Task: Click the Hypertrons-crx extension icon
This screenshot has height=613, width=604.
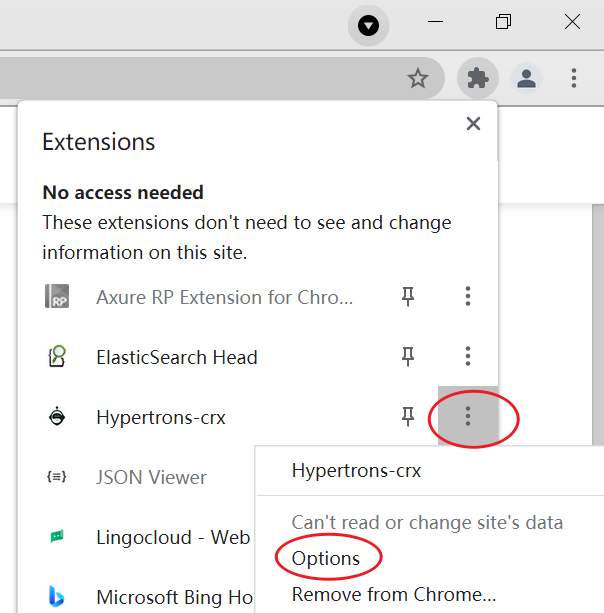Action: [x=58, y=417]
